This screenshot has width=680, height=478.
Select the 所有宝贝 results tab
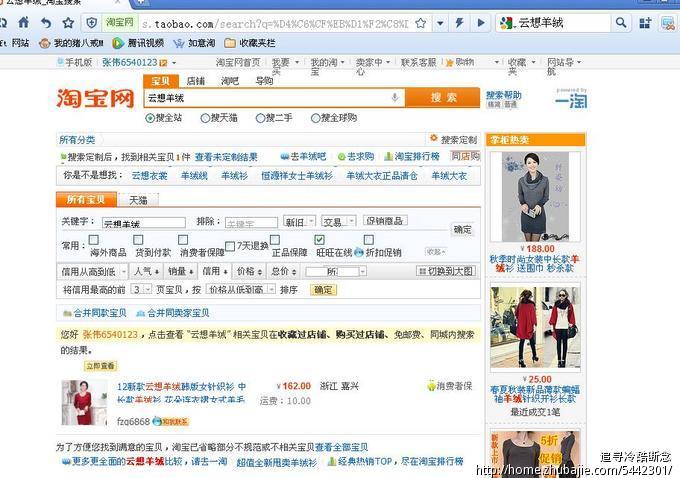[86, 200]
